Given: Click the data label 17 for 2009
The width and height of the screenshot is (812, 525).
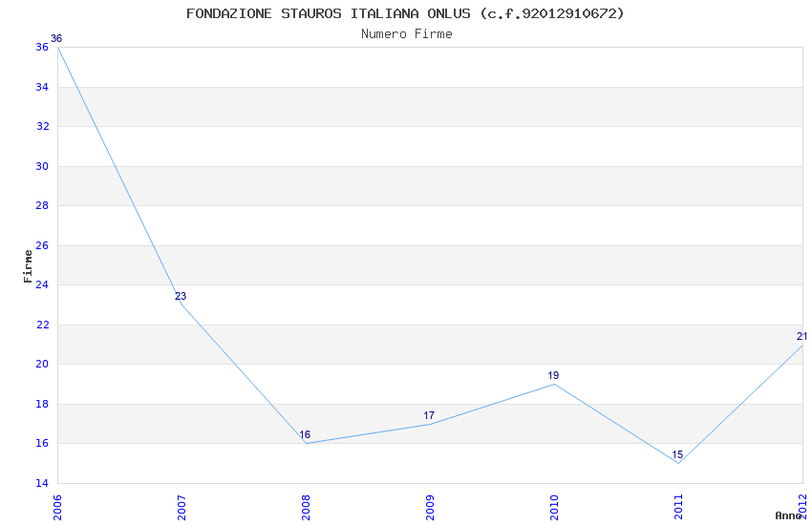Looking at the screenshot, I should point(429,415).
